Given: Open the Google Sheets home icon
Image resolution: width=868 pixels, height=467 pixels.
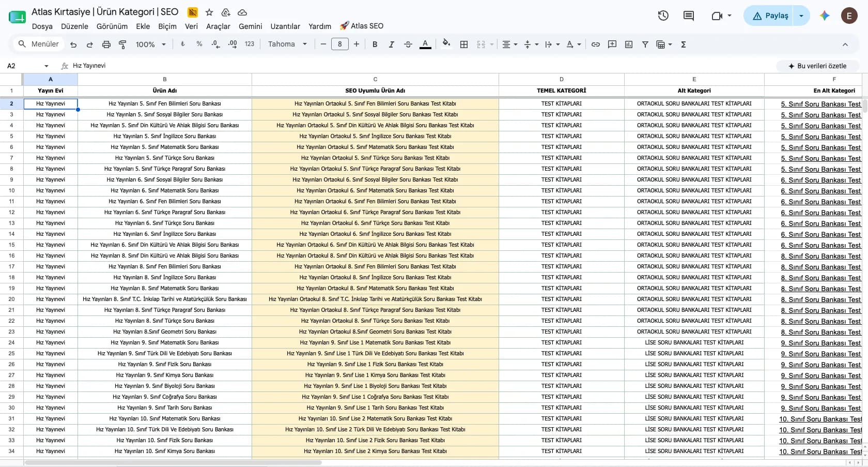Looking at the screenshot, I should point(18,18).
